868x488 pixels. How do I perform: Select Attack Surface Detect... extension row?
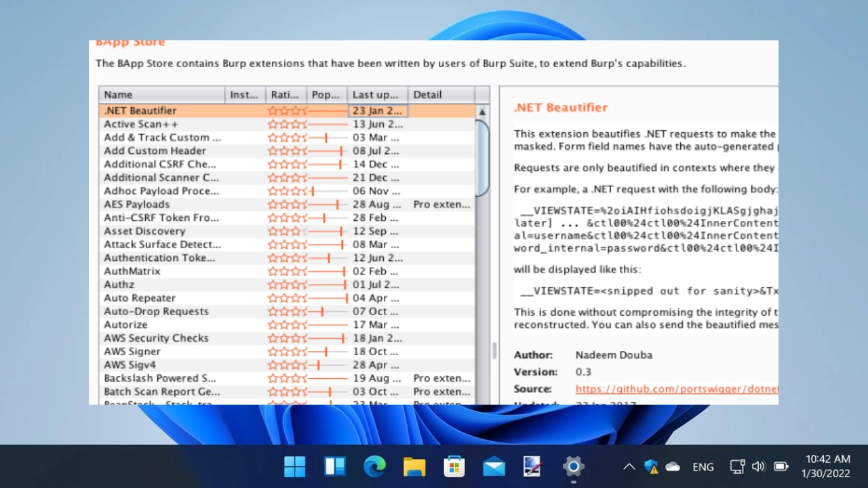click(287, 245)
